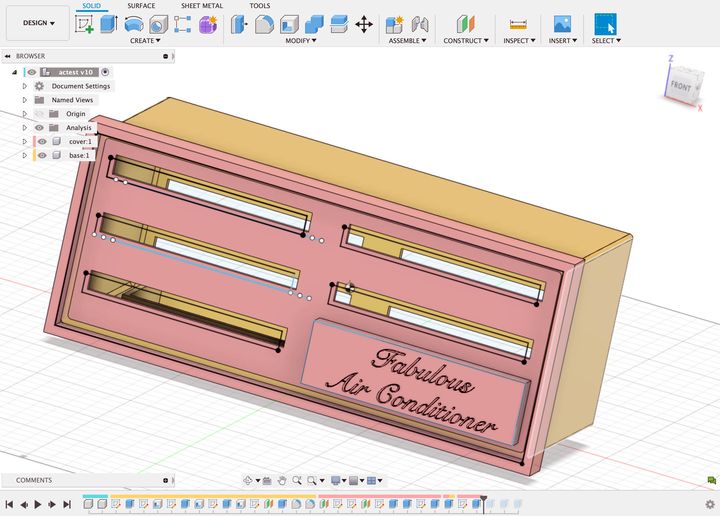Expand the Named Views folder
Screen dimensions: 720x516
(25, 100)
